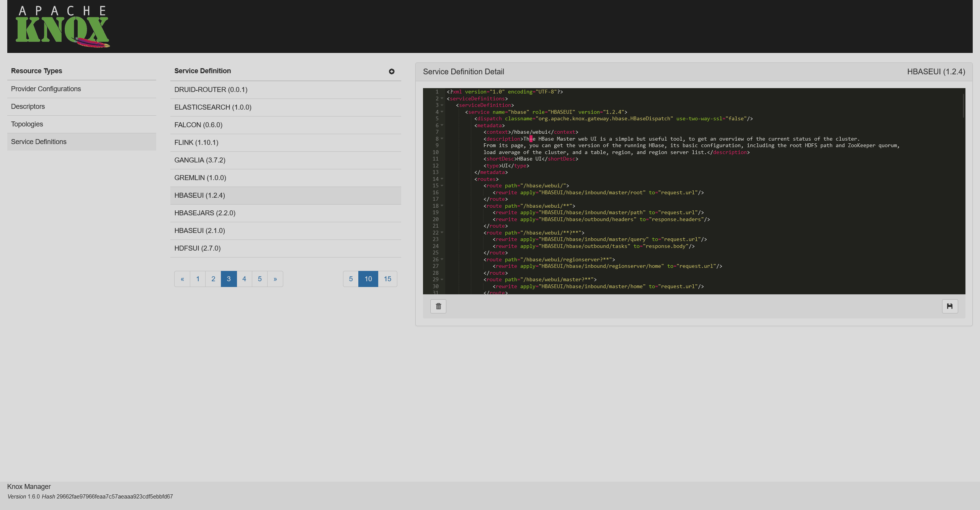The height and width of the screenshot is (510, 980).
Task: Click the save floppy disk icon
Action: pyautogui.click(x=950, y=306)
